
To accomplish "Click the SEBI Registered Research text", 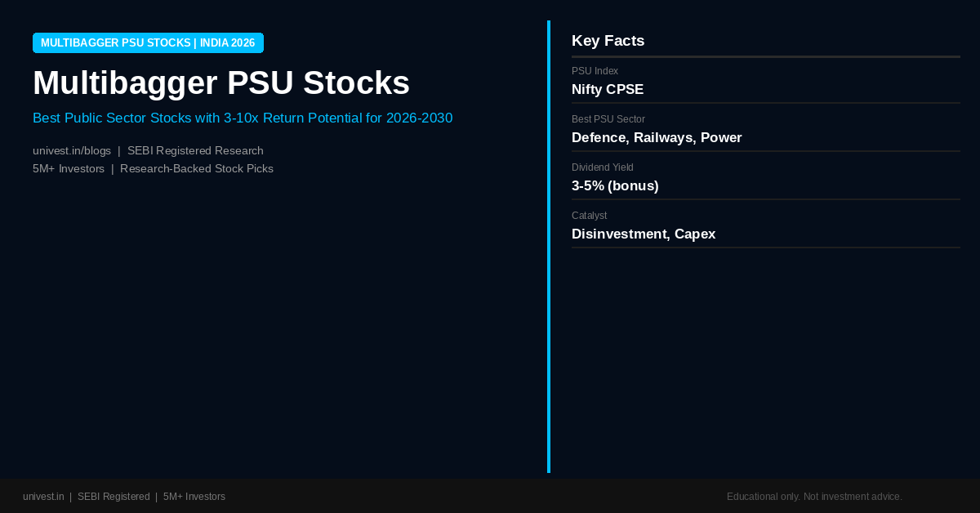I will point(195,151).
